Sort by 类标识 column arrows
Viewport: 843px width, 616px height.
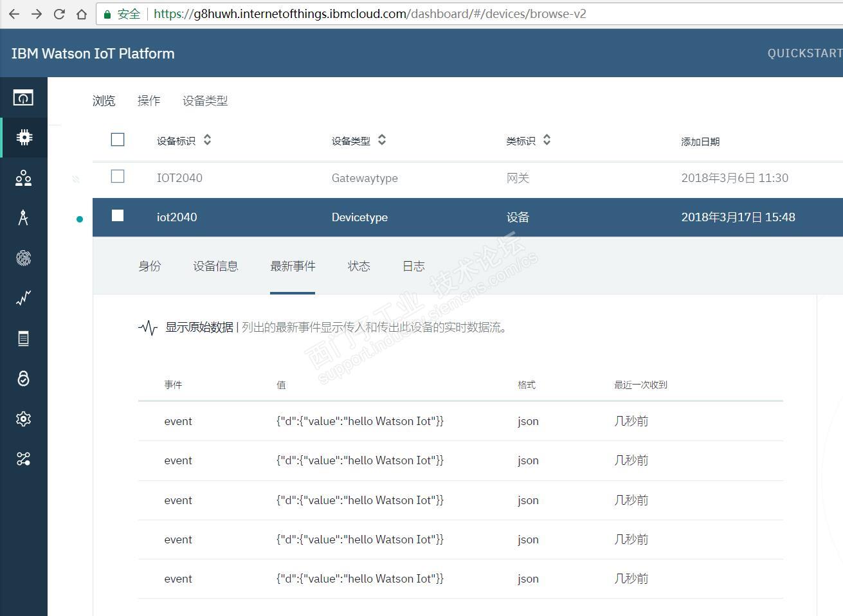coord(547,140)
